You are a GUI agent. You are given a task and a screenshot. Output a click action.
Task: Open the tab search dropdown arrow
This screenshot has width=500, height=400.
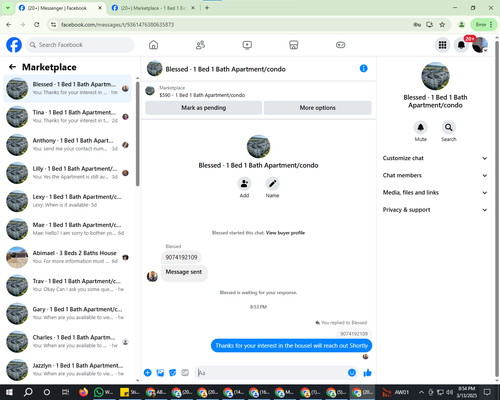(7, 8)
